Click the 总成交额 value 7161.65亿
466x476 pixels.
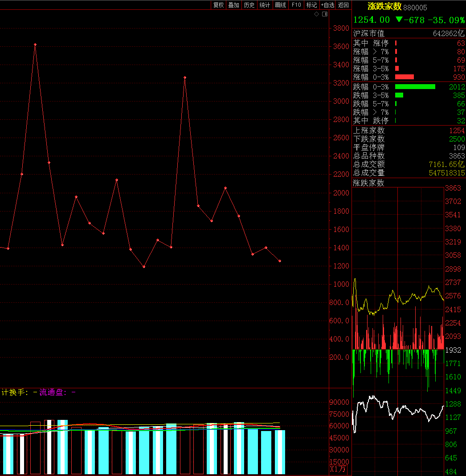[446, 165]
